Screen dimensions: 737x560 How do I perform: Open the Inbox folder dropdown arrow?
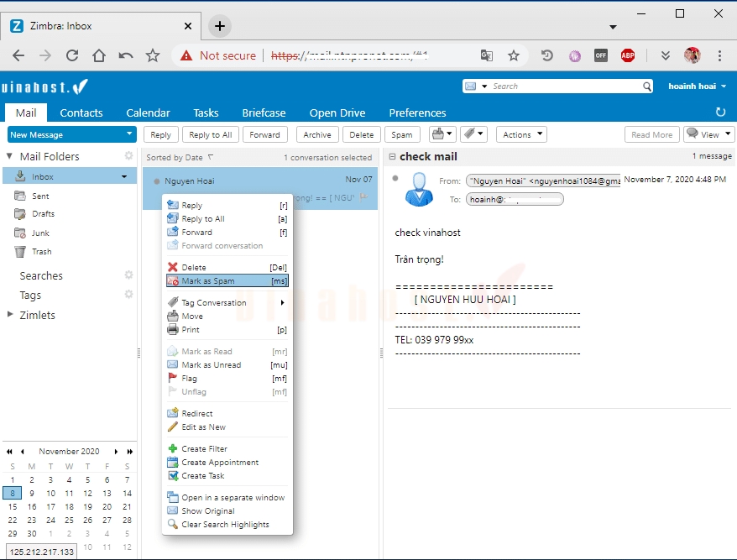(124, 177)
